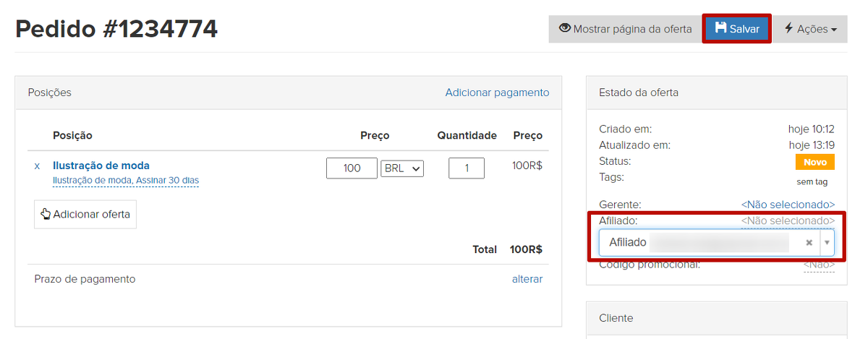The height and width of the screenshot is (339, 868).
Task: Click the quantity input field
Action: (467, 168)
